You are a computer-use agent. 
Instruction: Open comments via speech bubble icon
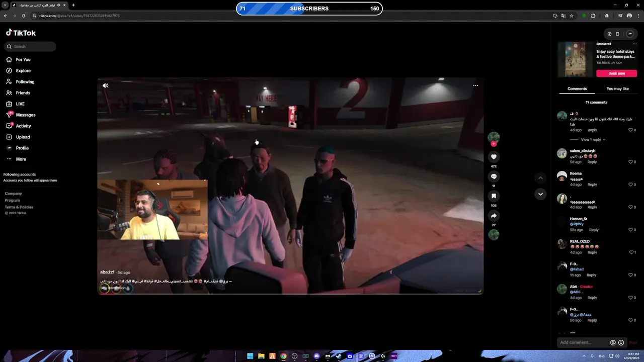pyautogui.click(x=494, y=176)
